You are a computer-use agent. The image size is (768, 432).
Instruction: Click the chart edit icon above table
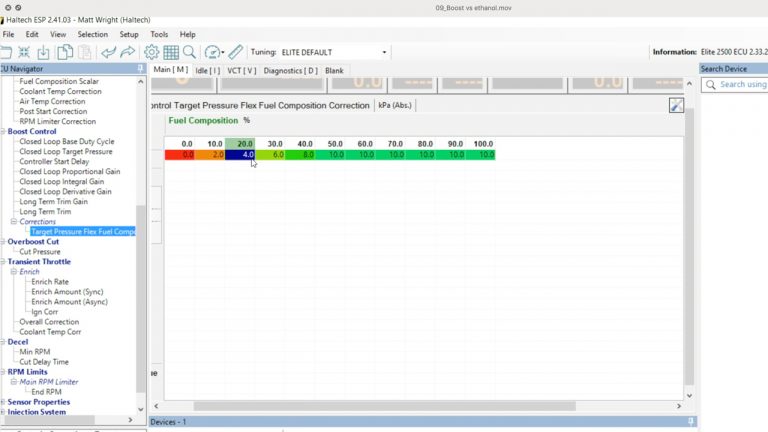click(x=676, y=105)
